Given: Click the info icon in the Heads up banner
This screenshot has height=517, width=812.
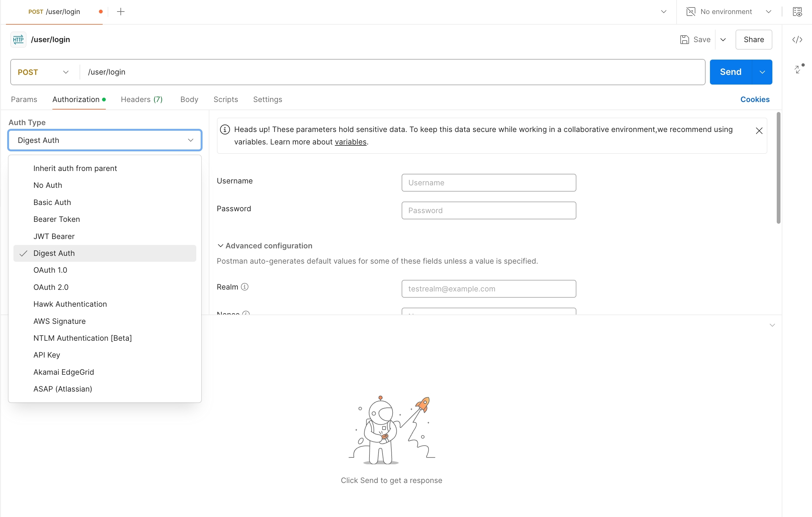Looking at the screenshot, I should (x=225, y=129).
